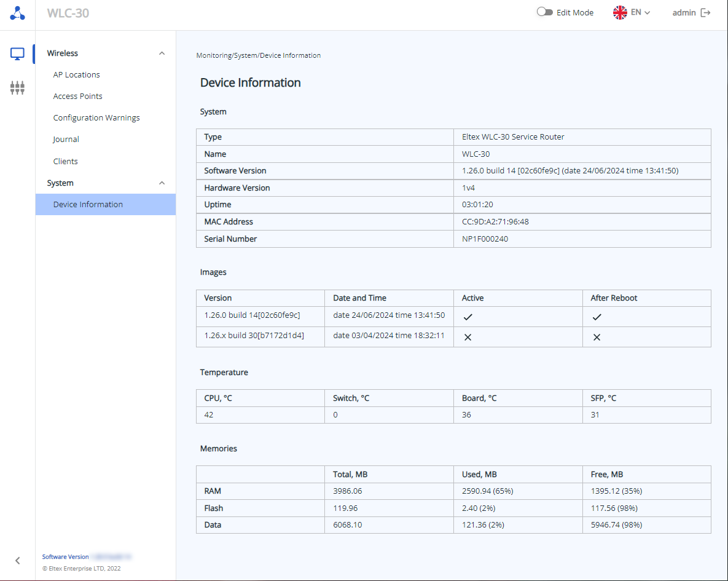Open the Configuration sliders icon
The height and width of the screenshot is (581, 728).
coord(17,88)
